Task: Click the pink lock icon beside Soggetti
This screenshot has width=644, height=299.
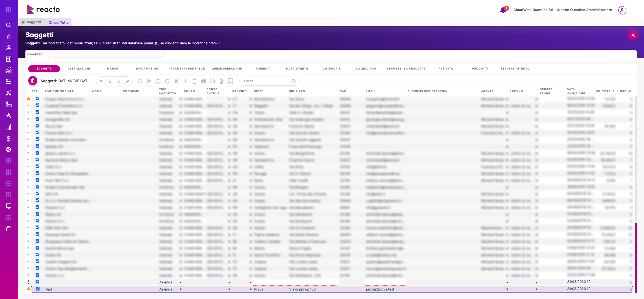Action: tap(33, 81)
